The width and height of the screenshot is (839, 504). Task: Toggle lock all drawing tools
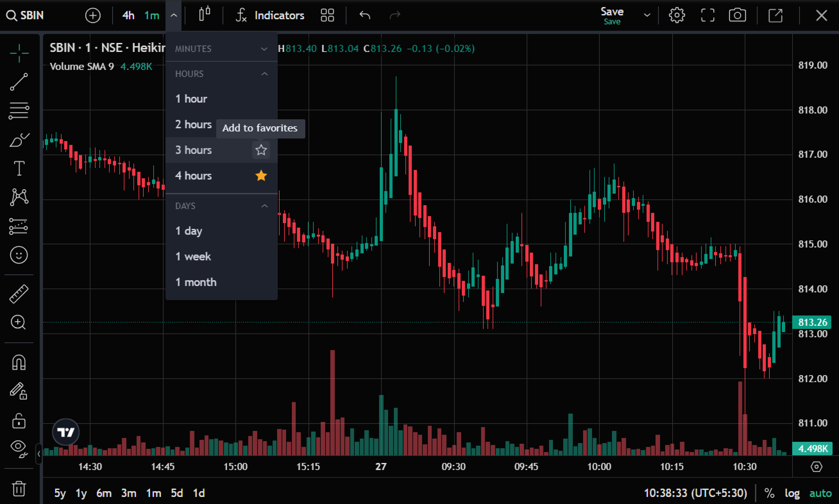19,420
